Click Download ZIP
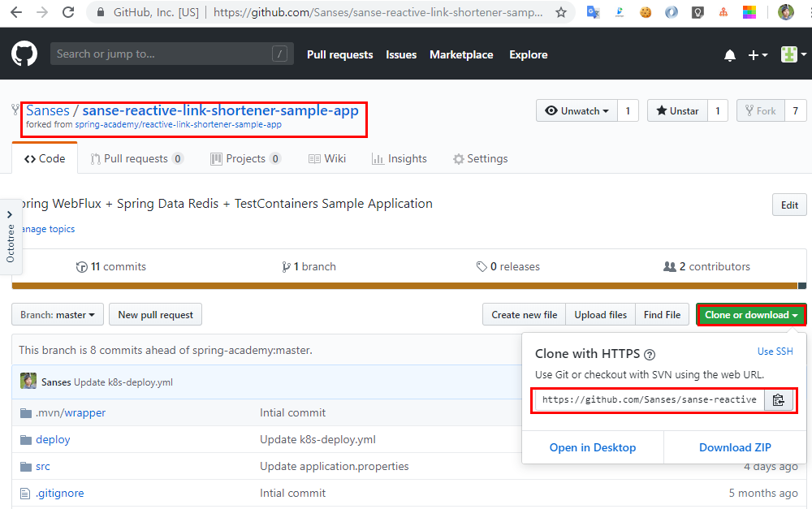The width and height of the screenshot is (812, 509). pyautogui.click(x=735, y=447)
